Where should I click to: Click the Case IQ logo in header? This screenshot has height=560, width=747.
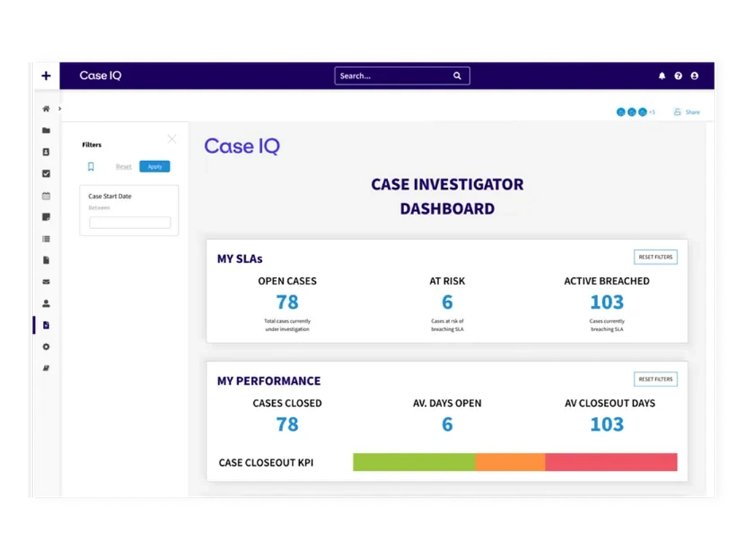(101, 76)
